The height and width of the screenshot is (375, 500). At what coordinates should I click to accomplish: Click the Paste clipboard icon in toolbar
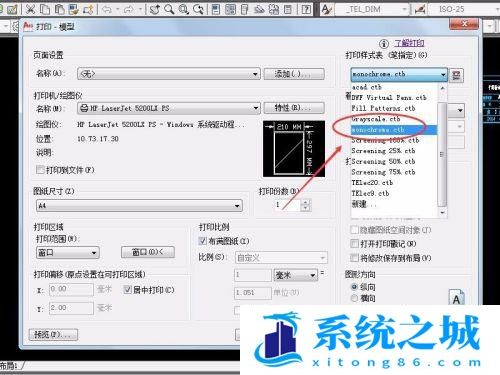(x=59, y=9)
